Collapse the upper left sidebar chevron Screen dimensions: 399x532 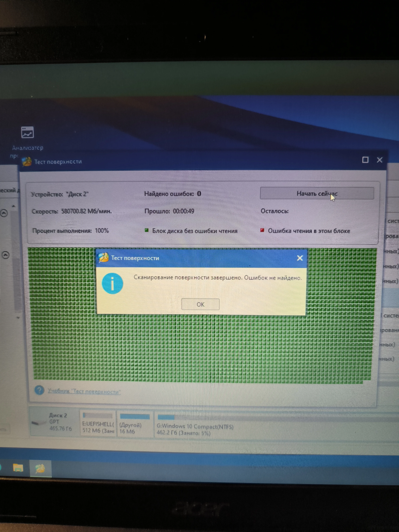4,213
